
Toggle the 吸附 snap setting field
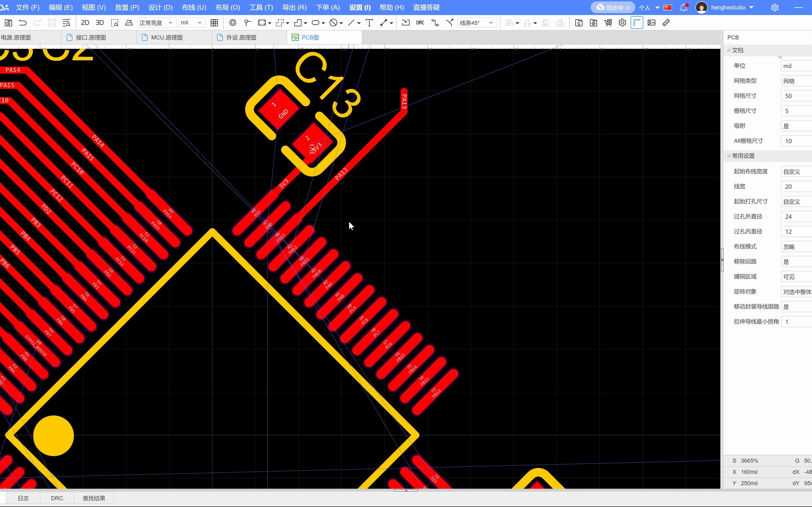[x=796, y=126]
